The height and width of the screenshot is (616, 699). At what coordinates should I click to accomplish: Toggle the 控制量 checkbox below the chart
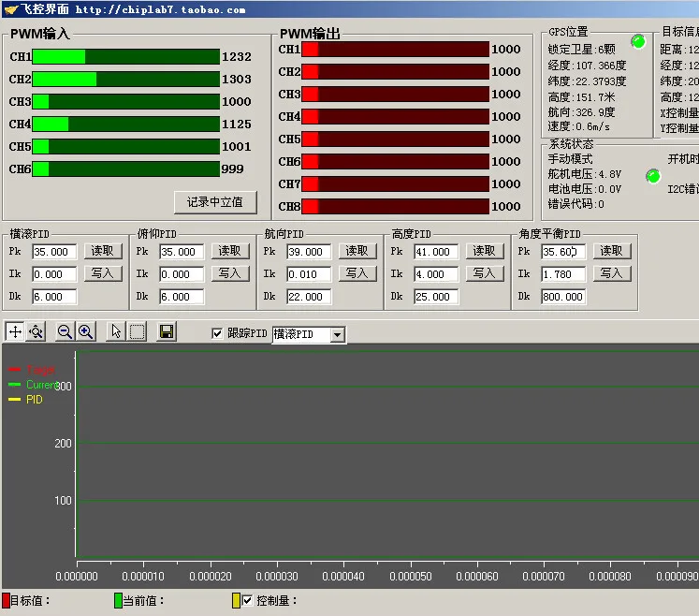click(247, 600)
